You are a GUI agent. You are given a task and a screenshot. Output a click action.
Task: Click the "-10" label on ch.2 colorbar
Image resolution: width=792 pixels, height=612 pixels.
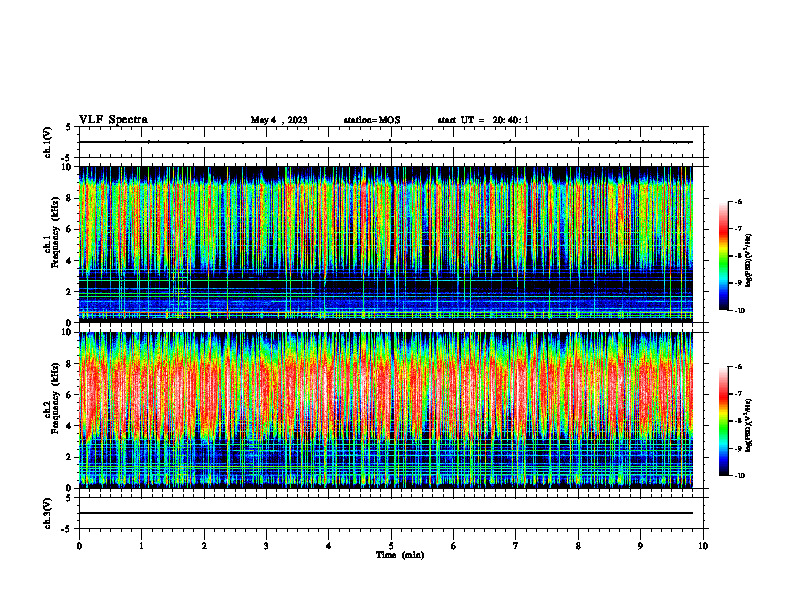[x=739, y=476]
